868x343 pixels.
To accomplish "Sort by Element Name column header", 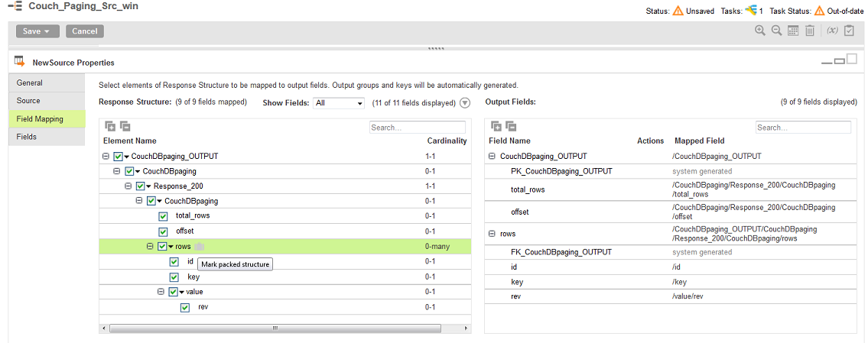I will [129, 141].
